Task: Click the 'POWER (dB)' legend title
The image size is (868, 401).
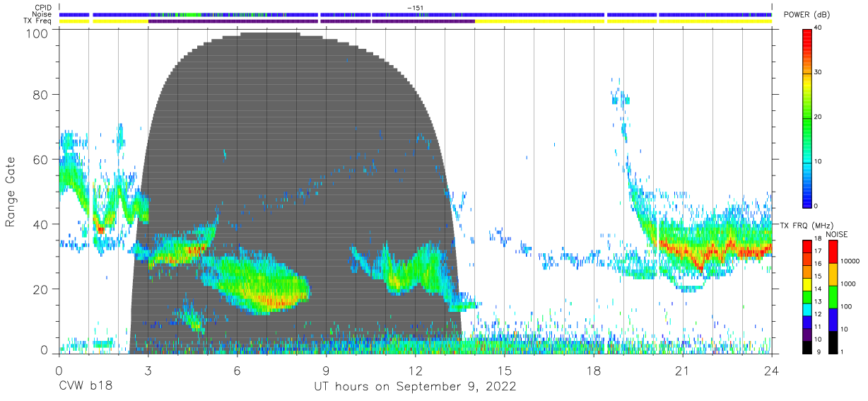Action: coord(807,15)
